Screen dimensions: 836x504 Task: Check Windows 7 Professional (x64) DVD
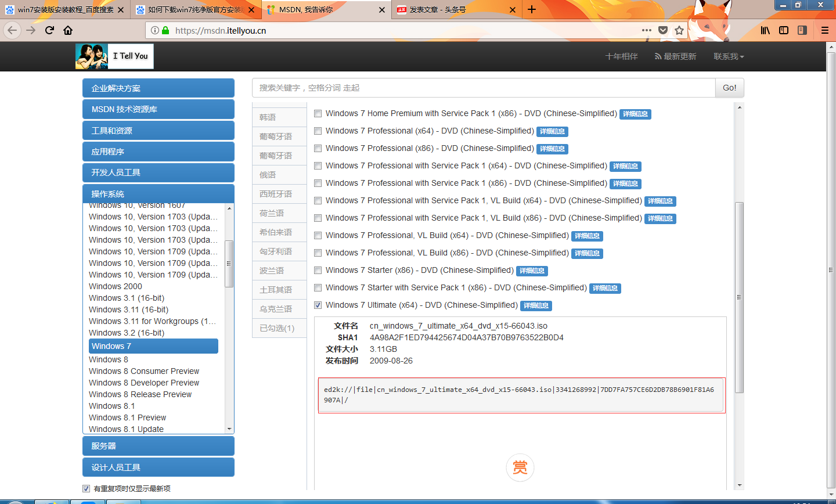318,131
